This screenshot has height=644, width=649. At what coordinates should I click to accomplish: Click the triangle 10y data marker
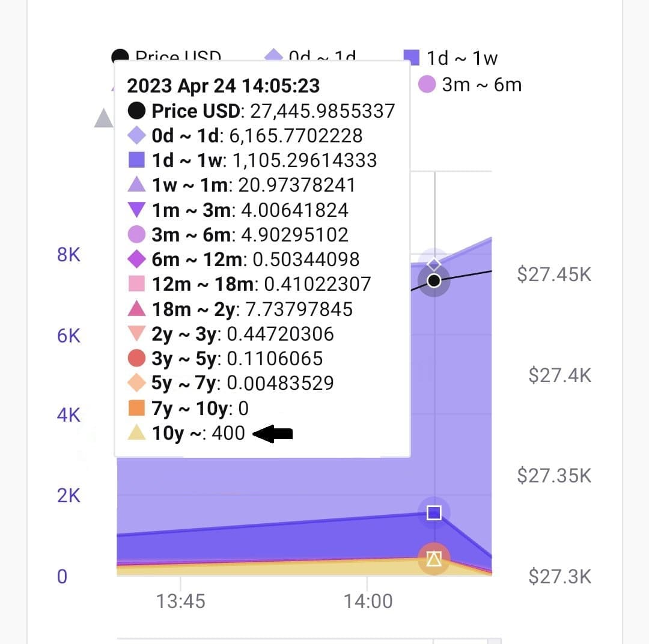(434, 559)
